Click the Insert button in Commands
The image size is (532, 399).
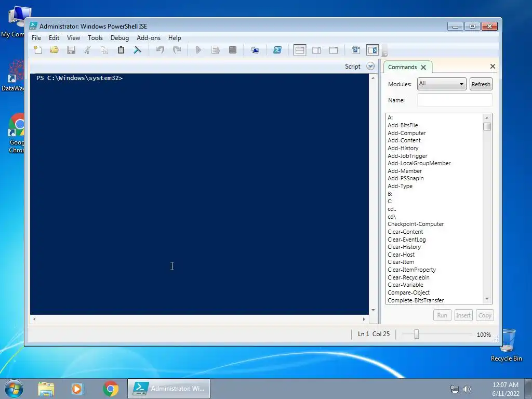[463, 315]
